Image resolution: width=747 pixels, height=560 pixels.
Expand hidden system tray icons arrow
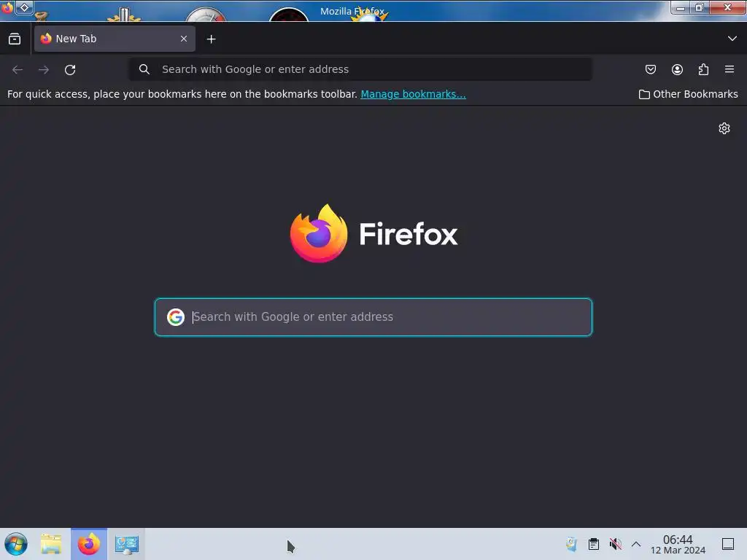[x=636, y=544]
